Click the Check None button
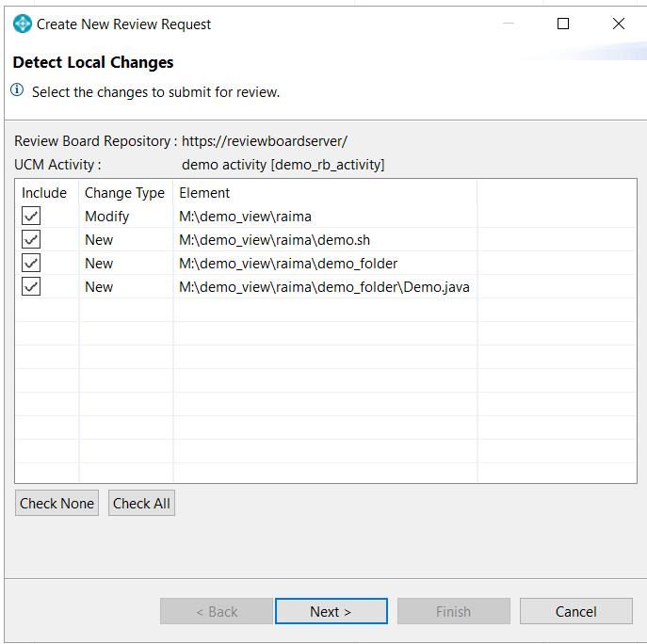 tap(57, 503)
